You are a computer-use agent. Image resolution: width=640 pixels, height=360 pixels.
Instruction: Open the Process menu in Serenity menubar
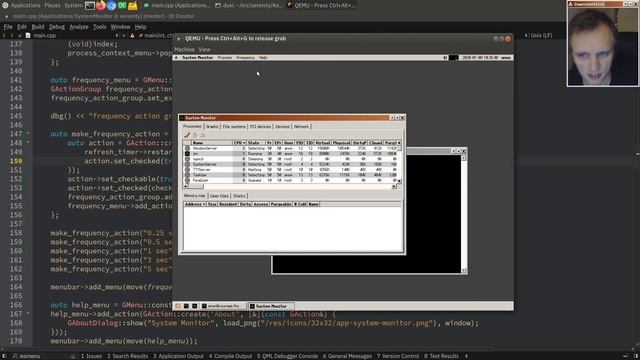point(224,58)
